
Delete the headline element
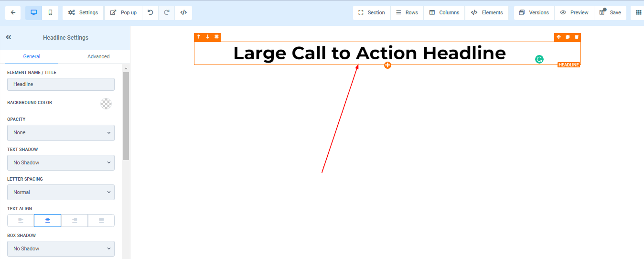(x=577, y=37)
